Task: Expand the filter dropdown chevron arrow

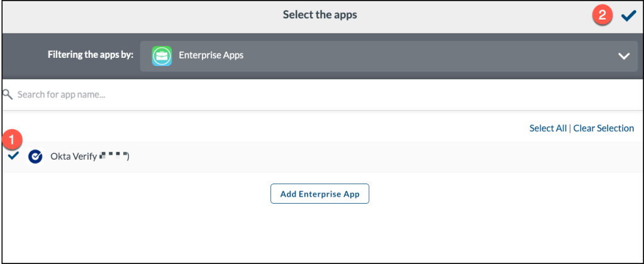Action: (x=623, y=56)
